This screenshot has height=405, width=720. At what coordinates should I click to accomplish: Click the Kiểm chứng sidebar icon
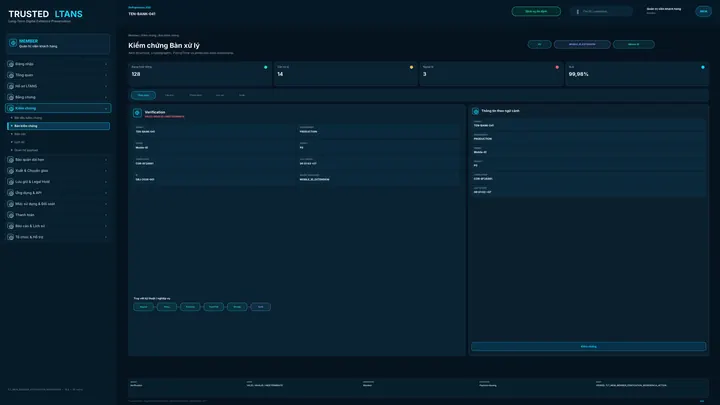[11, 108]
